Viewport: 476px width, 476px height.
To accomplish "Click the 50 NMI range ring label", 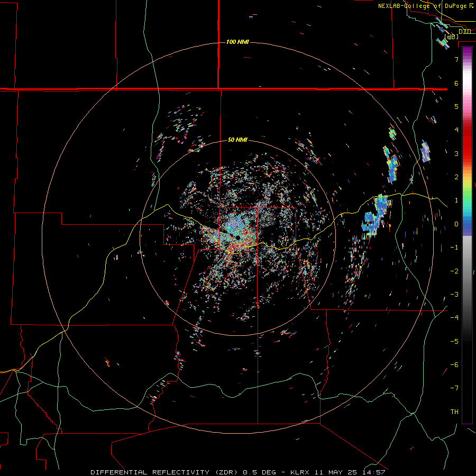I will 237,140.
